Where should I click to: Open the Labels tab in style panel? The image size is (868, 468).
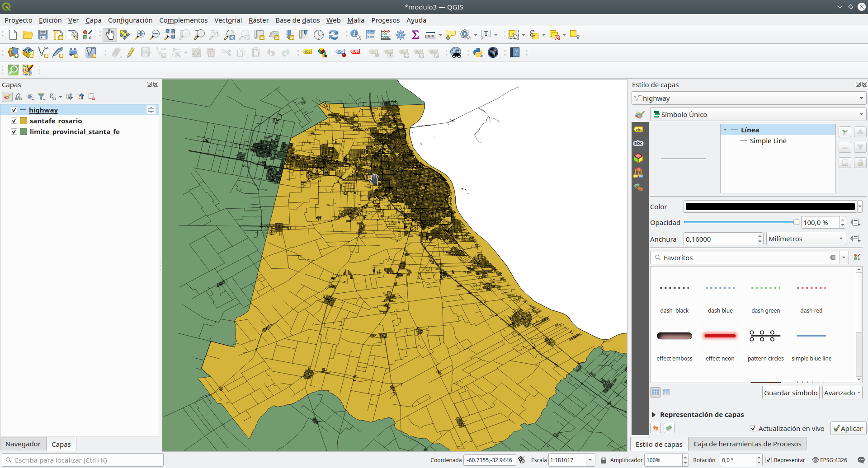pyautogui.click(x=638, y=129)
